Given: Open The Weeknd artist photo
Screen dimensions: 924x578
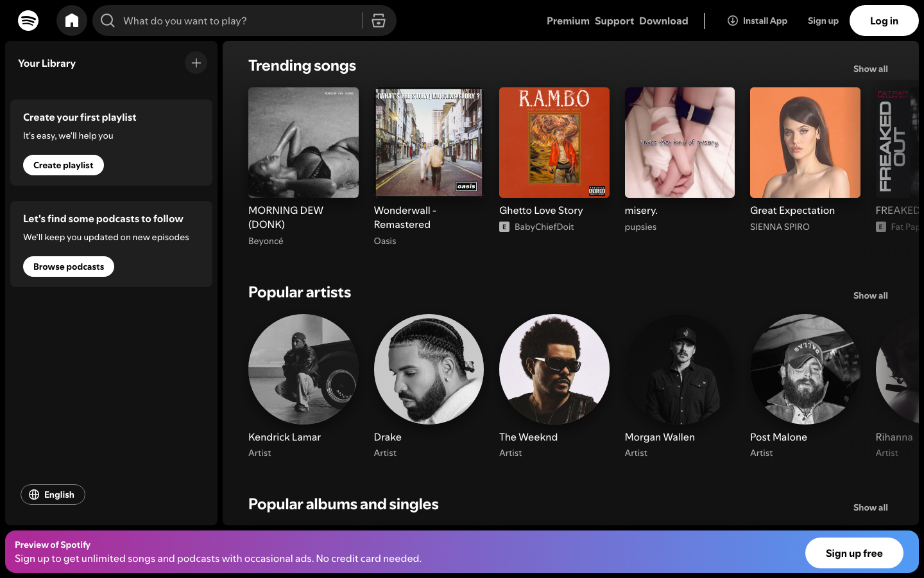Looking at the screenshot, I should (554, 369).
